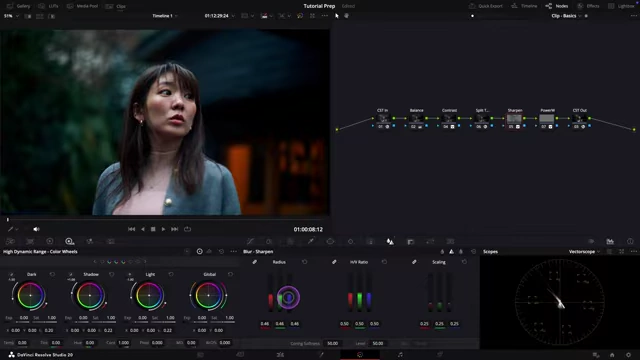
Task: Toggle the Nodes panel
Action: tap(557, 6)
